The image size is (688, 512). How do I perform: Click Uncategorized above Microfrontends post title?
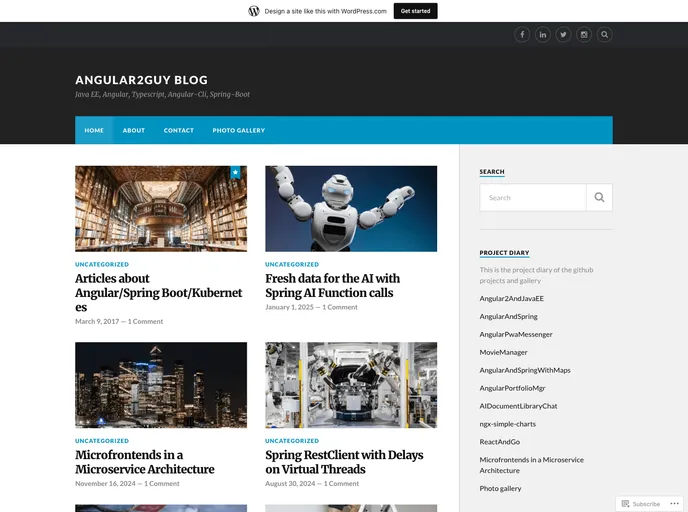pos(102,440)
